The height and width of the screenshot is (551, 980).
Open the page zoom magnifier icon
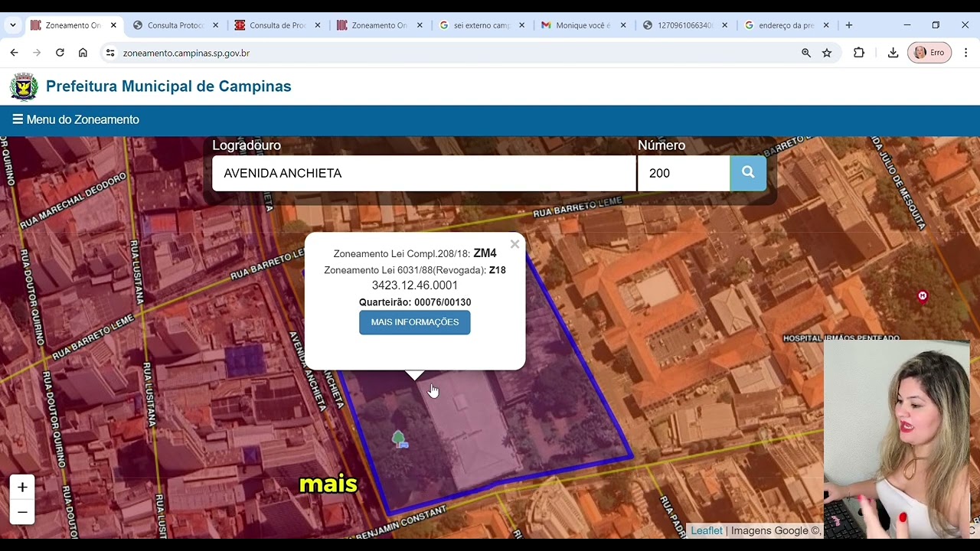[x=806, y=53]
